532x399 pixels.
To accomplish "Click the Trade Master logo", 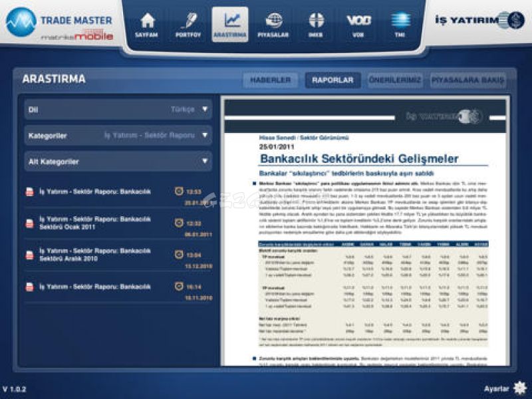I will [59, 23].
